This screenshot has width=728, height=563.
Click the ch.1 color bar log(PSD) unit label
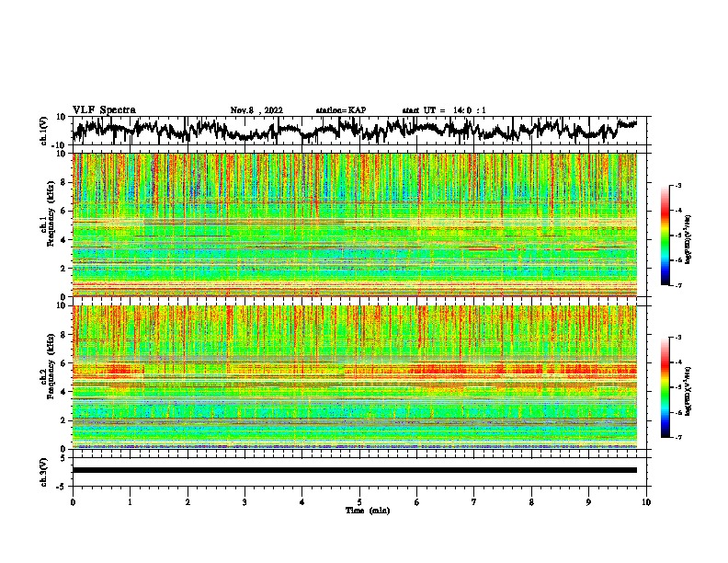[x=688, y=239]
